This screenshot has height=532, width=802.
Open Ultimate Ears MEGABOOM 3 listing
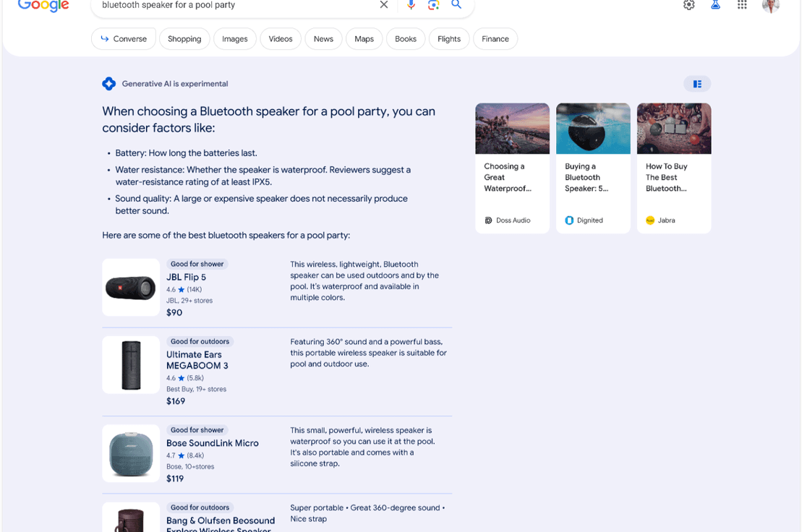point(197,360)
